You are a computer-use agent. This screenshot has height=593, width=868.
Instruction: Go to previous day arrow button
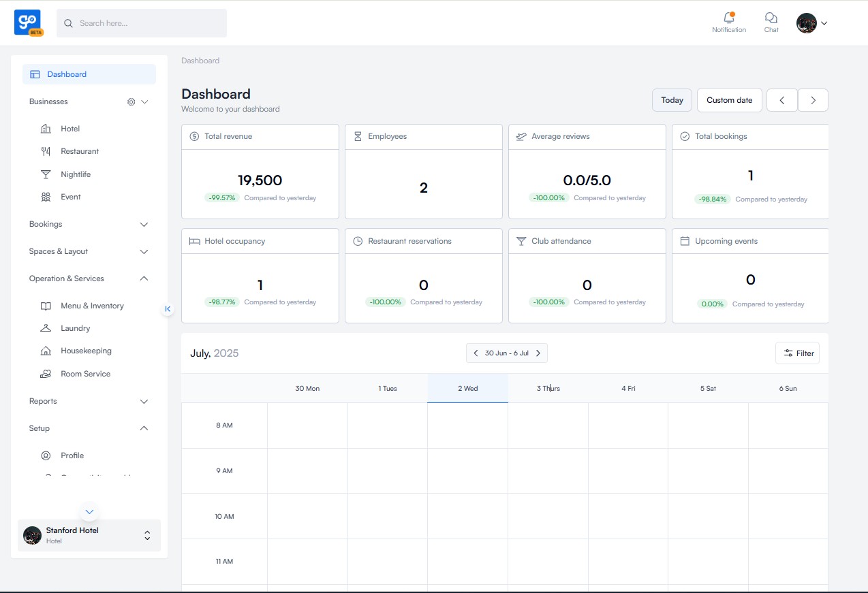click(x=782, y=100)
